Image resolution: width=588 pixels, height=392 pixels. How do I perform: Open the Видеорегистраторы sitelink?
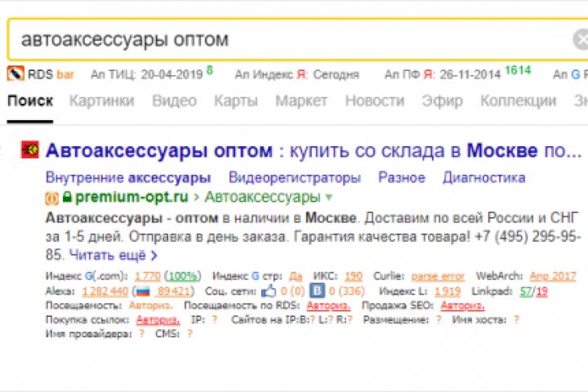pos(295,177)
